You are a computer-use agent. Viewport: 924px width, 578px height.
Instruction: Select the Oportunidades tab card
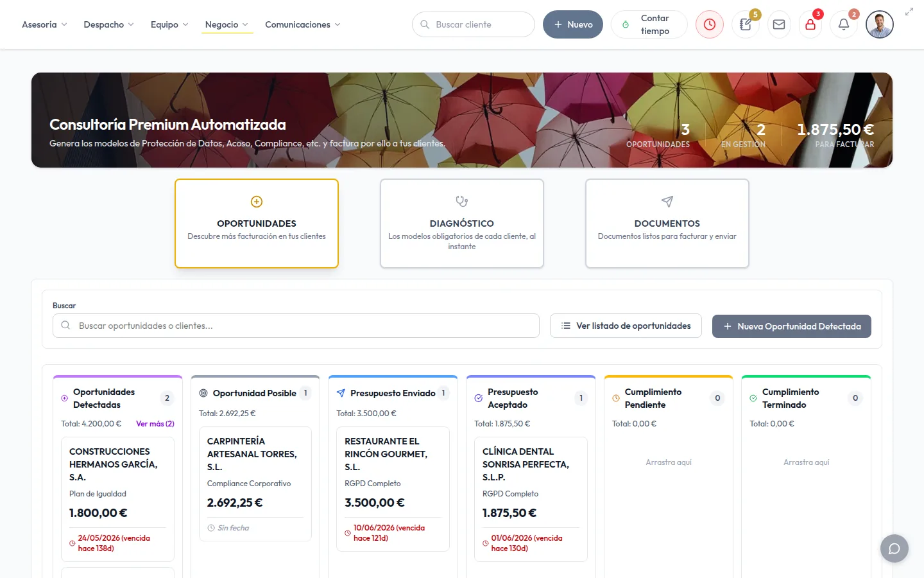coord(257,223)
